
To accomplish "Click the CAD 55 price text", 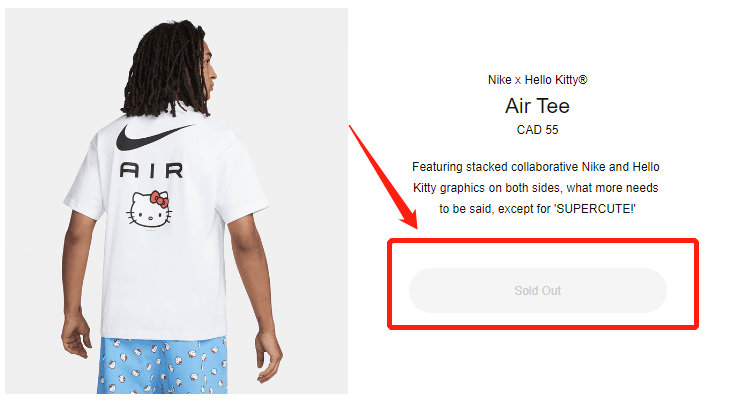I will [x=537, y=130].
